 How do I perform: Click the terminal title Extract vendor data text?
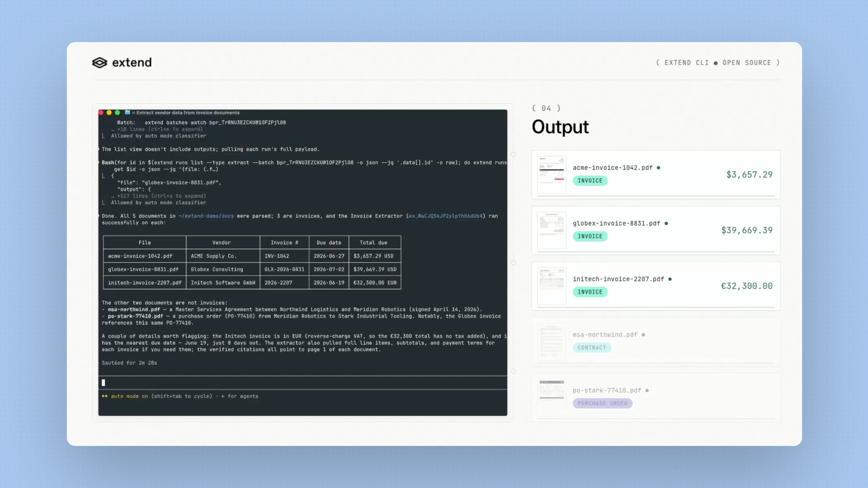[188, 112]
